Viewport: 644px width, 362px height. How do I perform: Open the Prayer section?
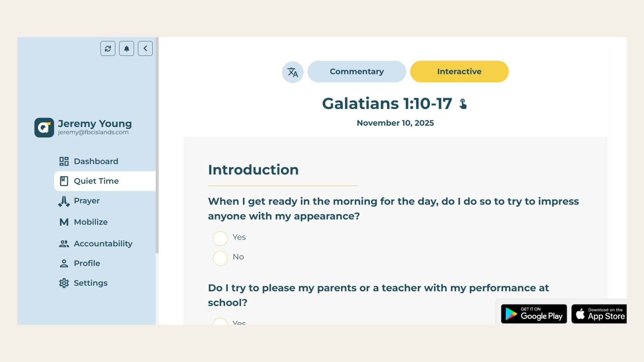click(x=87, y=201)
